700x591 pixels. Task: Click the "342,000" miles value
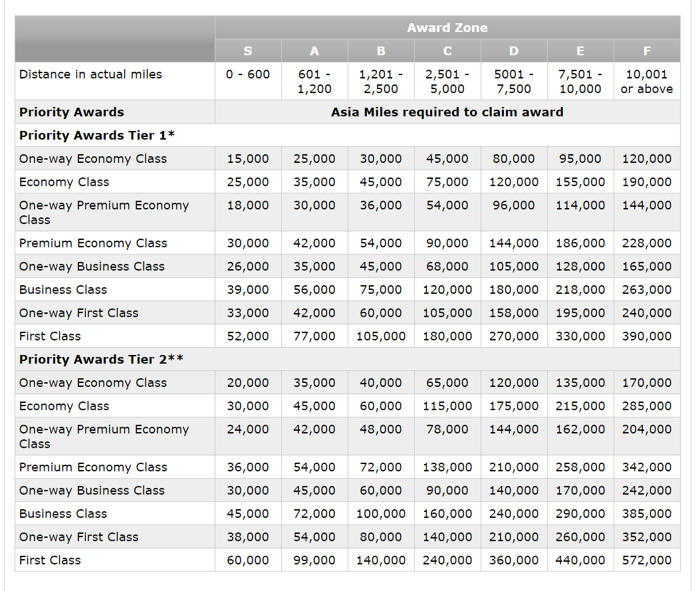pyautogui.click(x=647, y=467)
